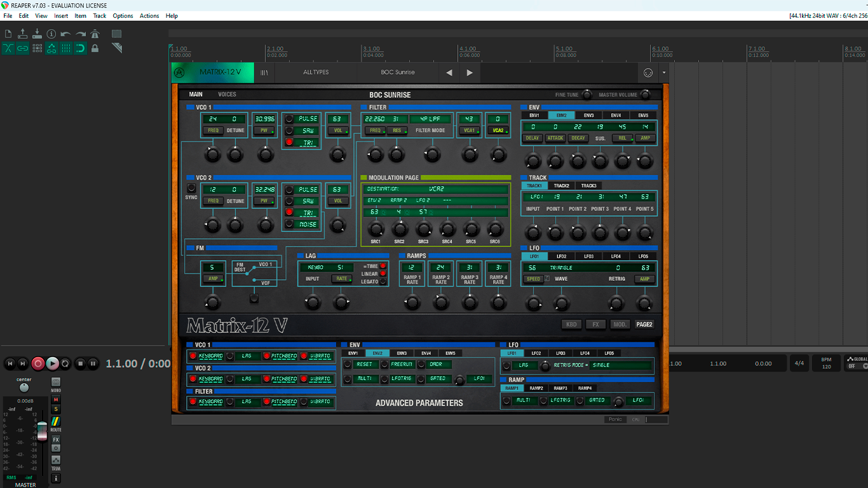Open the 4P LPF filter mode selector
This screenshot has height=488, width=868.
[430, 119]
